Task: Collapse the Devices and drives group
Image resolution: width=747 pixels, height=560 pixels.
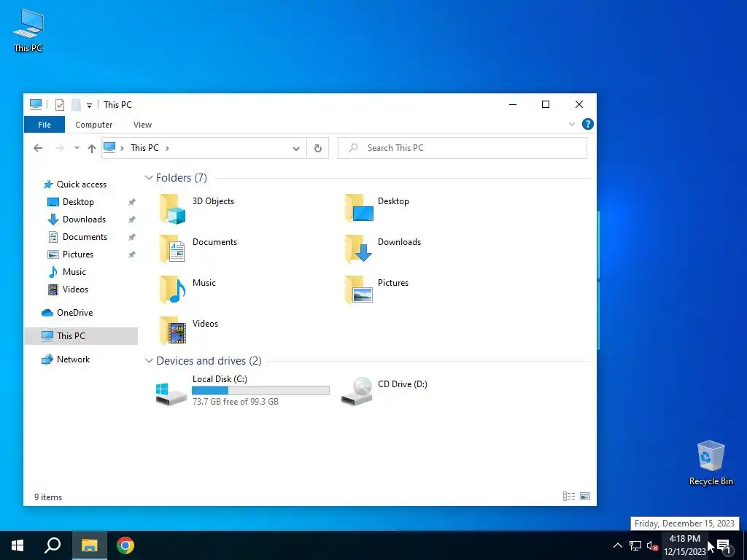Action: [x=149, y=360]
